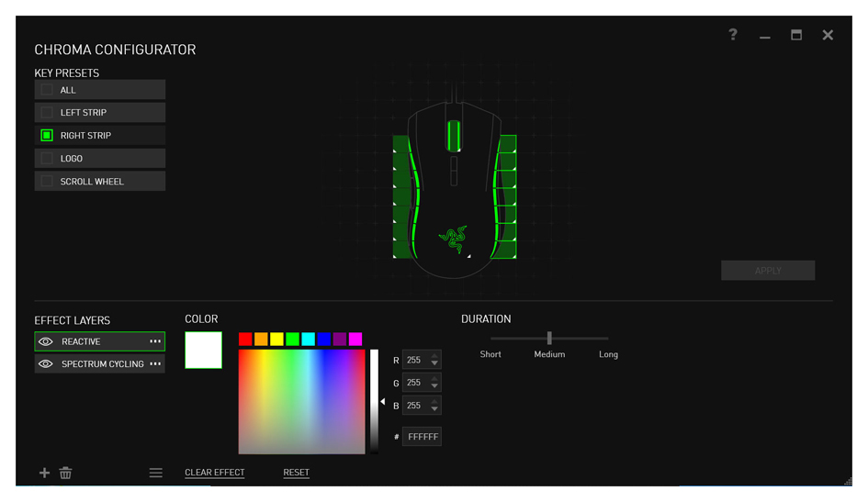868x502 pixels.
Task: Increase the B value with up arrow
Action: 434,401
